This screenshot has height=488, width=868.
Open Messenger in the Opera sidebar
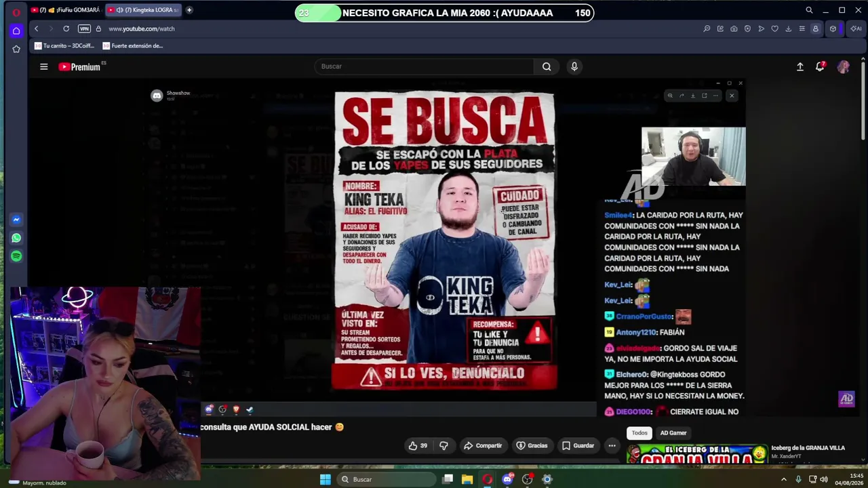16,220
